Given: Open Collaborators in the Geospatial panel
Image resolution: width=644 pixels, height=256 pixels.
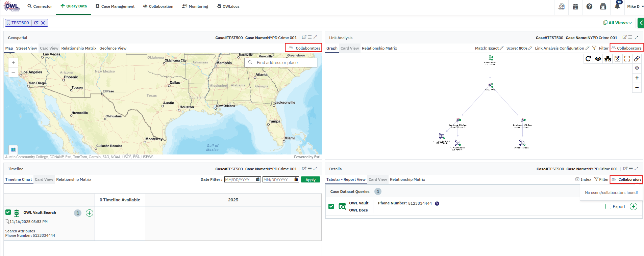Looking at the screenshot, I should tap(304, 48).
